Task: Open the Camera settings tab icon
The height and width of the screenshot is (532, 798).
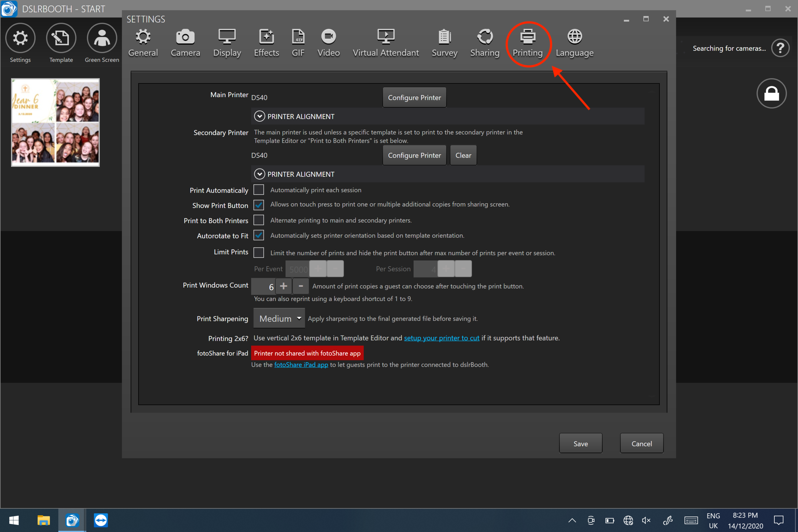Action: coord(185,37)
